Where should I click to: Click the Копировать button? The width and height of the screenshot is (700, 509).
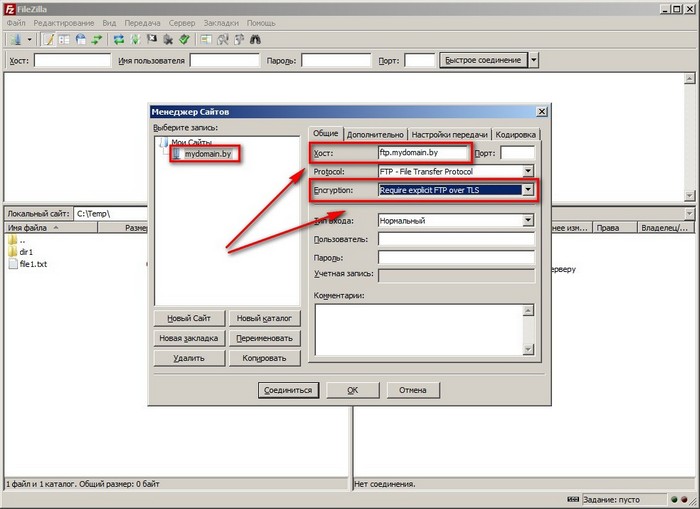(264, 358)
